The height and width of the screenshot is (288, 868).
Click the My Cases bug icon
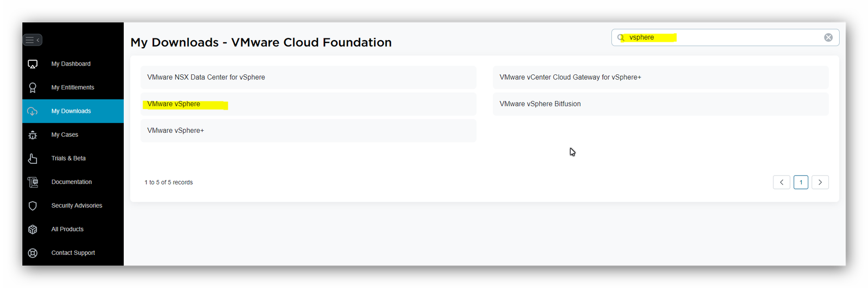pyautogui.click(x=33, y=135)
